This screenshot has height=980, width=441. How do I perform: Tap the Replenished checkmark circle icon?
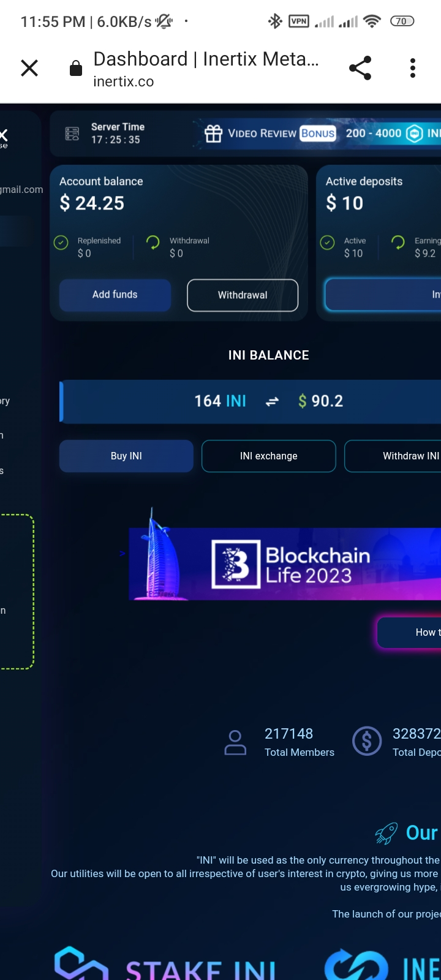click(x=61, y=243)
